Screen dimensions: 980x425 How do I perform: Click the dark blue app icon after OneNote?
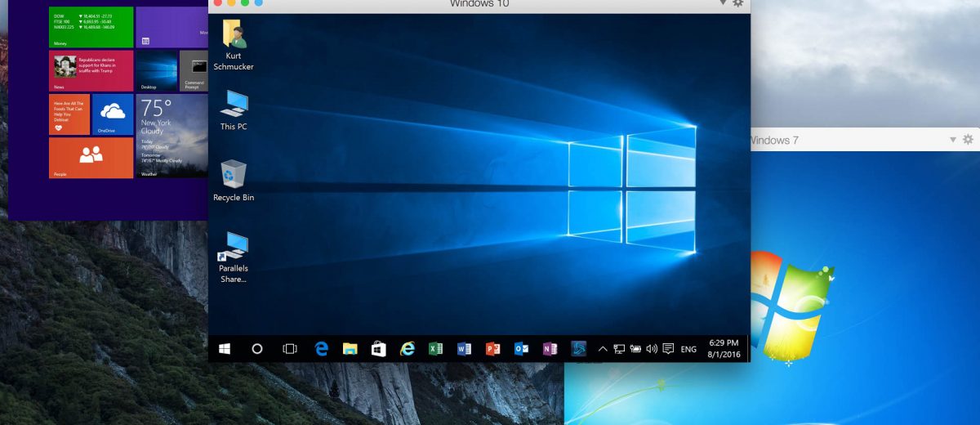578,349
